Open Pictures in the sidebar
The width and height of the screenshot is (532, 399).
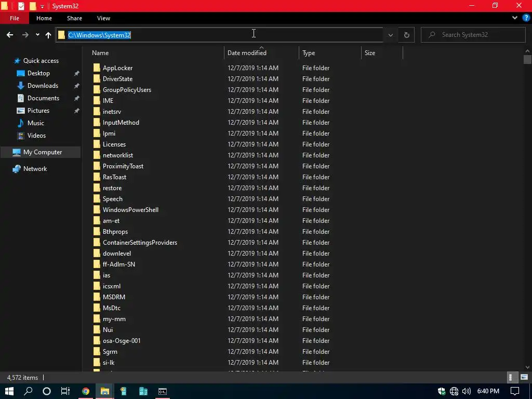38,111
